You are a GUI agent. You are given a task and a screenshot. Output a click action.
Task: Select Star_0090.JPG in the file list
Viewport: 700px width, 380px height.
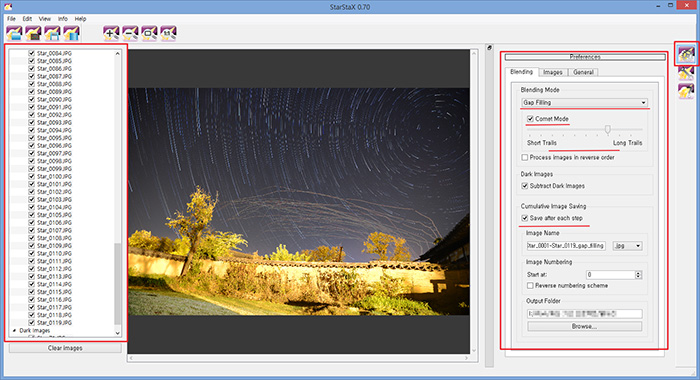(54, 100)
